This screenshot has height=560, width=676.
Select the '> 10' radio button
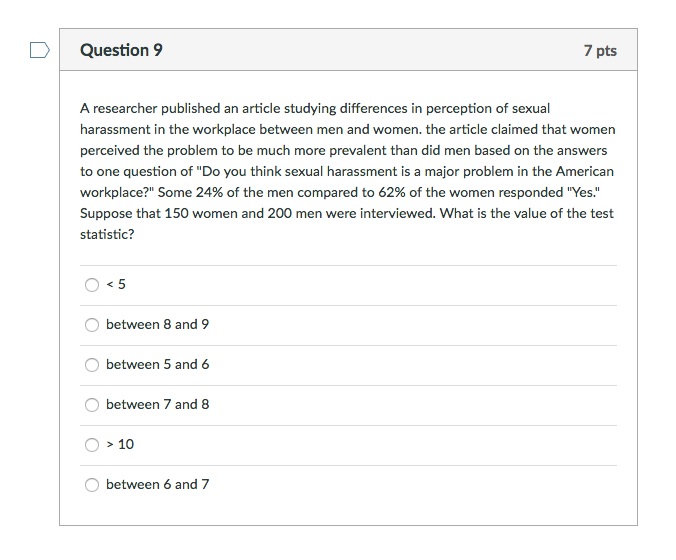[x=92, y=444]
